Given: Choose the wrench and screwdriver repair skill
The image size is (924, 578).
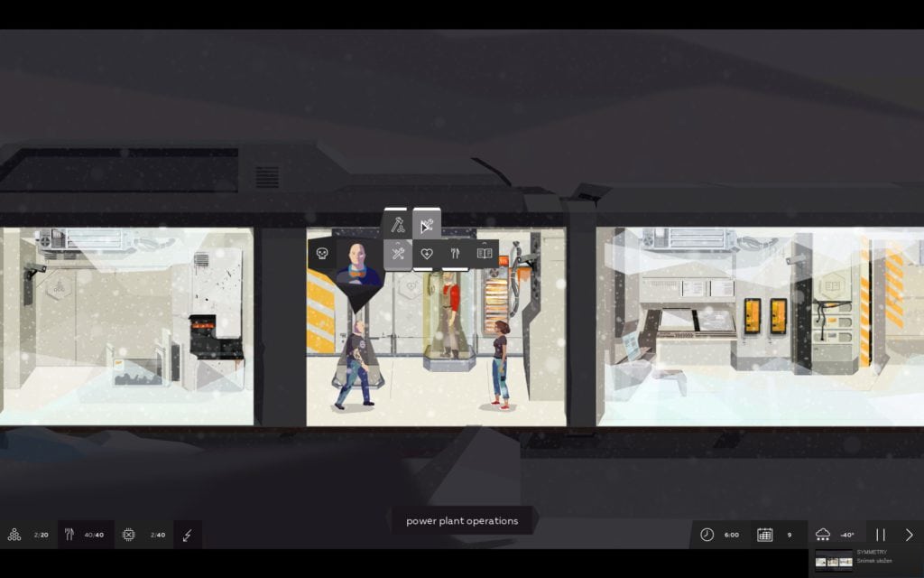Looking at the screenshot, I should tap(398, 254).
